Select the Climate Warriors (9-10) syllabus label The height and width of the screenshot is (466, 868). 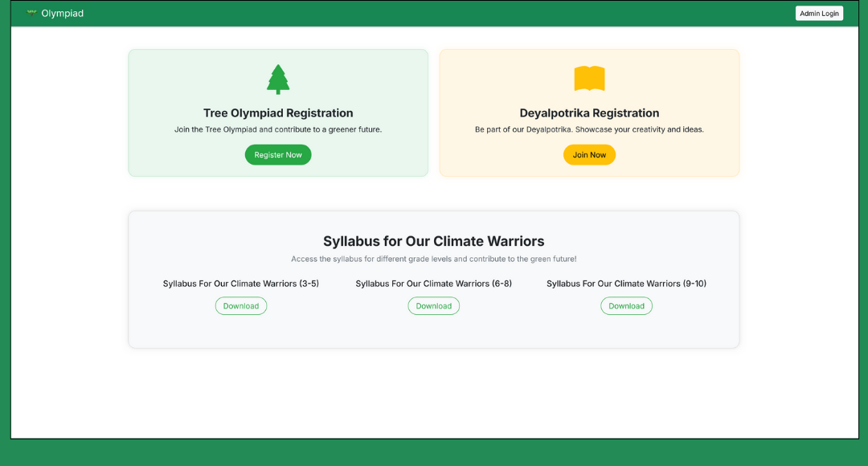point(626,284)
